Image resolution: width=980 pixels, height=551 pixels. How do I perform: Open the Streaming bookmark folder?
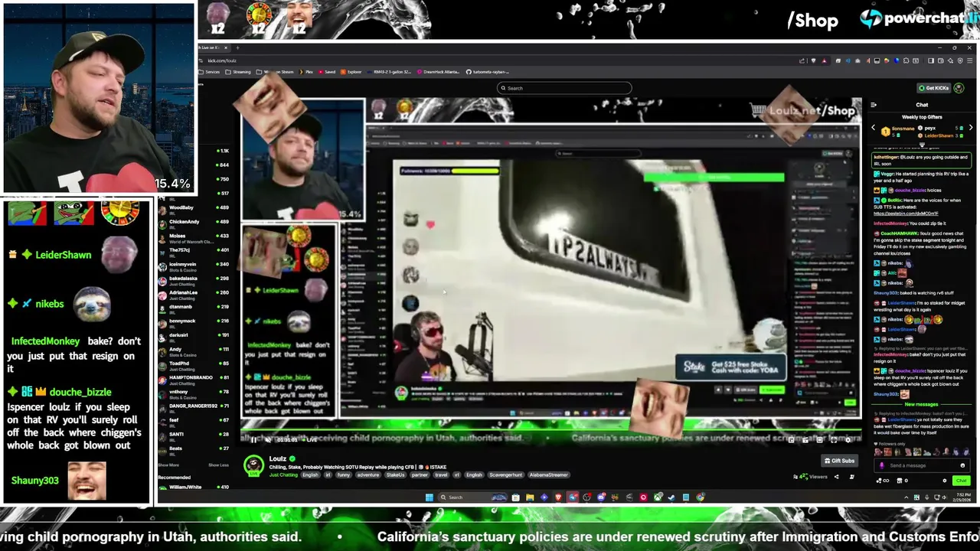click(239, 72)
